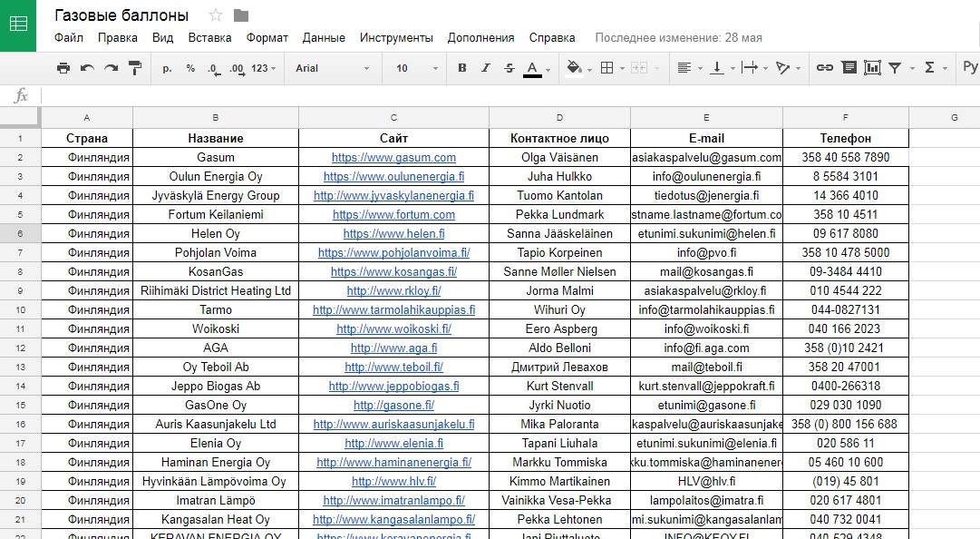Open the 123 number formats dropdown
Image resolution: width=980 pixels, height=539 pixels.
(263, 68)
